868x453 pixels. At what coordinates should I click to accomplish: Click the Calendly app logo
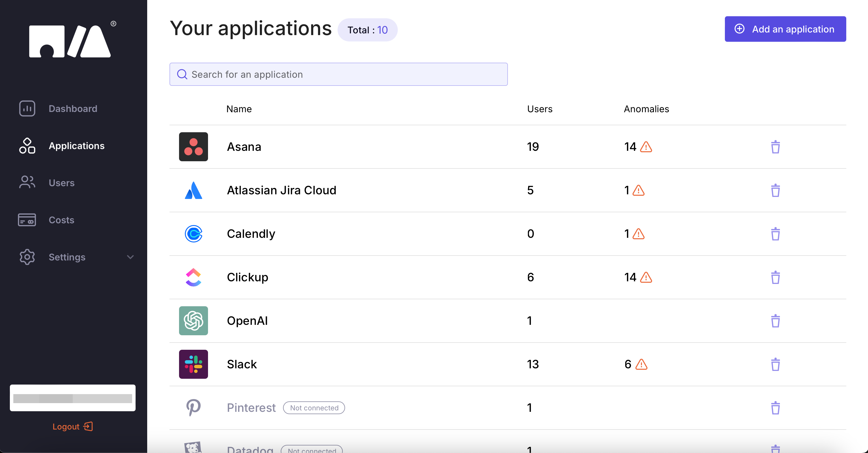(x=194, y=234)
